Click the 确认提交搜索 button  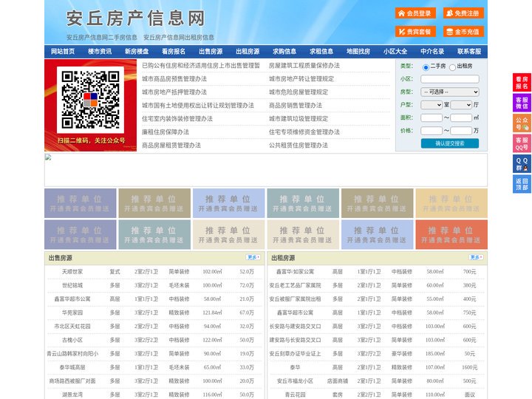(450, 143)
